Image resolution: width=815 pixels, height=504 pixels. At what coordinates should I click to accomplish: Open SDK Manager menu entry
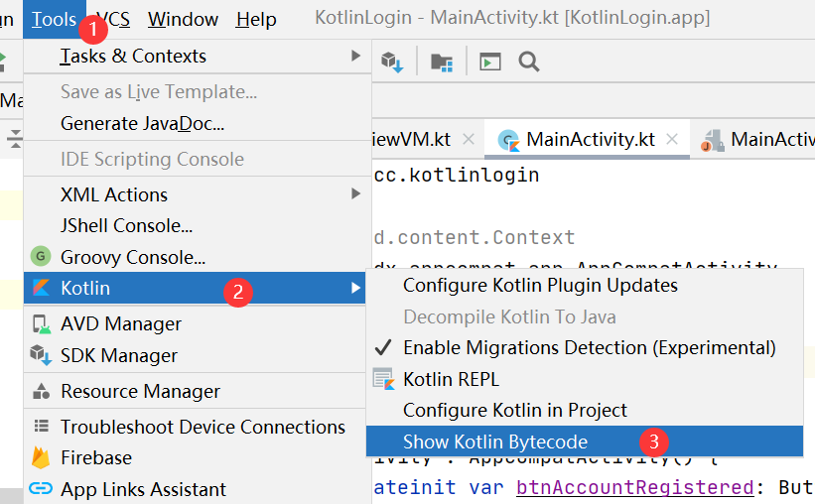(x=195, y=356)
